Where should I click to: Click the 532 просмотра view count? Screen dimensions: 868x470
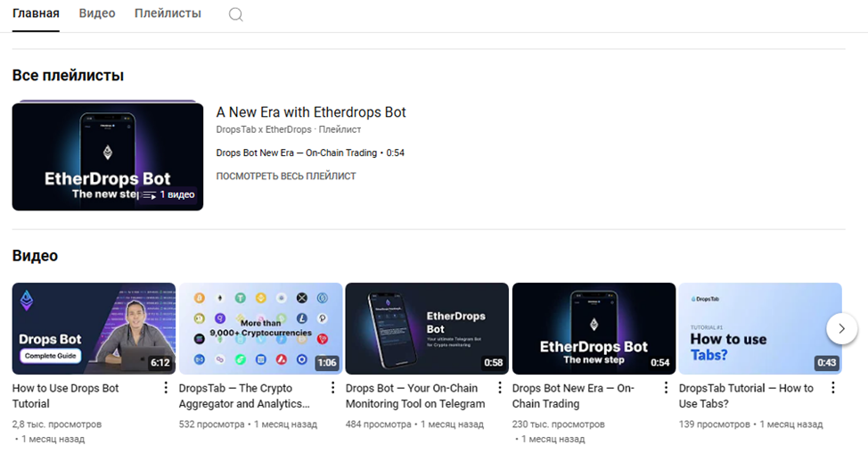(211, 425)
